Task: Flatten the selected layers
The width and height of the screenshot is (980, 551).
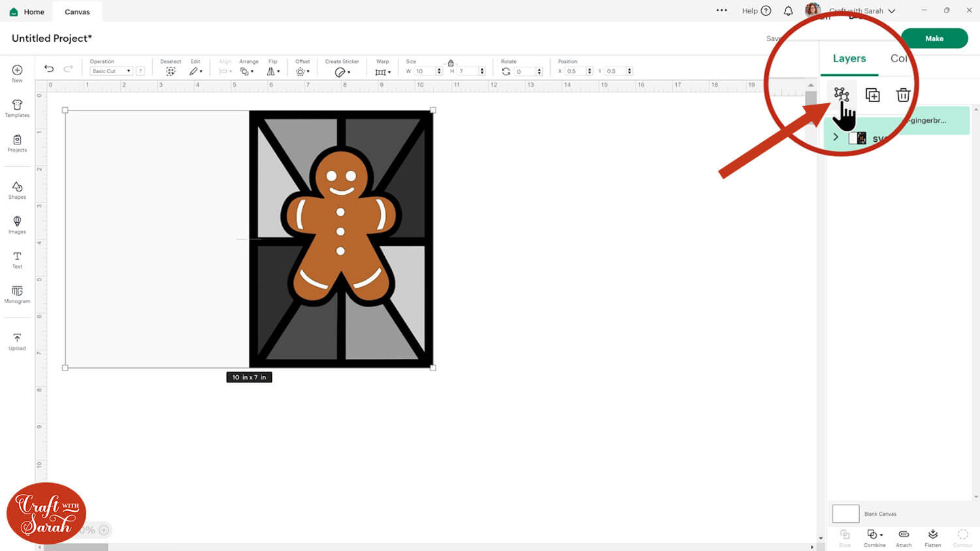Action: 933,537
